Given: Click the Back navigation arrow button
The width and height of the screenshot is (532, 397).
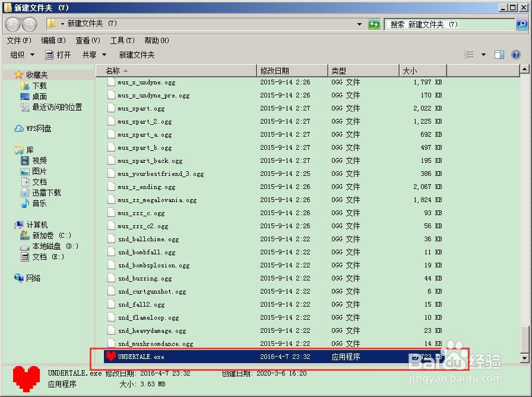Looking at the screenshot, I should click(x=13, y=24).
